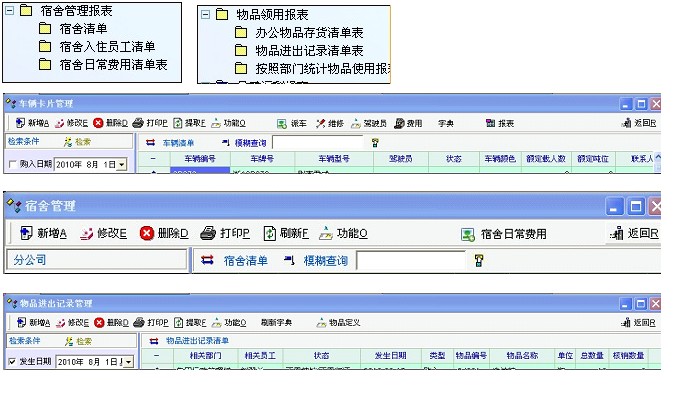The image size is (682, 397).
Task: Click 检索 button in 车辆卡片管理 panel
Action: point(77,142)
